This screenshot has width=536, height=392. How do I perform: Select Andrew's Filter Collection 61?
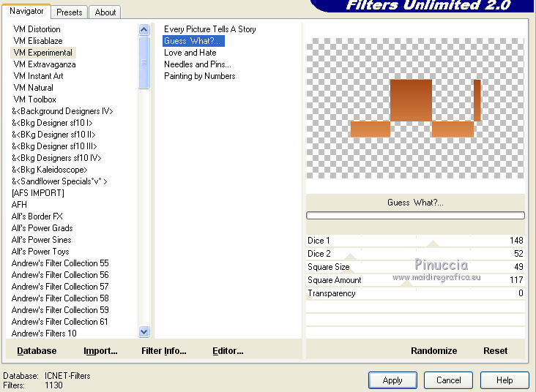[x=59, y=321]
